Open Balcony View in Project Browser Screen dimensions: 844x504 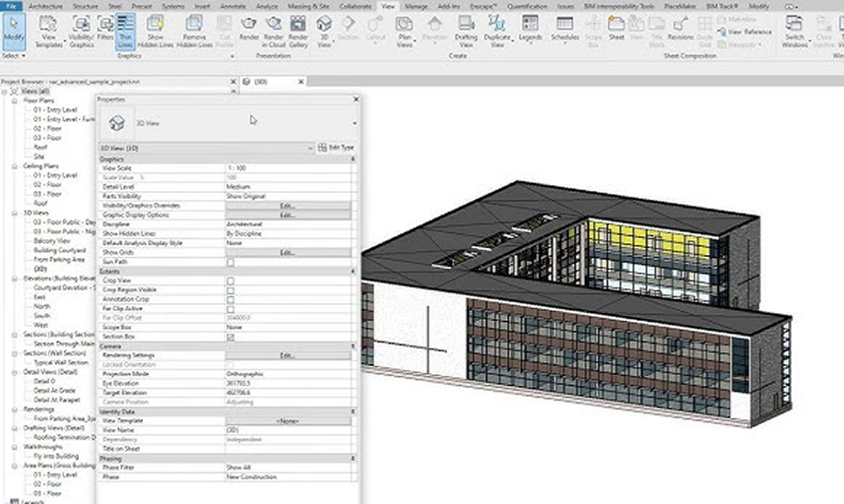tap(51, 241)
